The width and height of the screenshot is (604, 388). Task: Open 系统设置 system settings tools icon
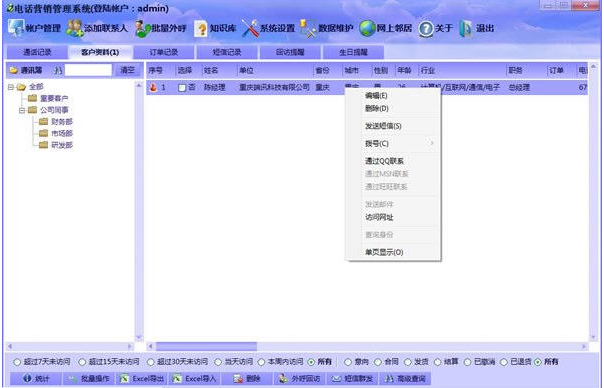coord(251,29)
